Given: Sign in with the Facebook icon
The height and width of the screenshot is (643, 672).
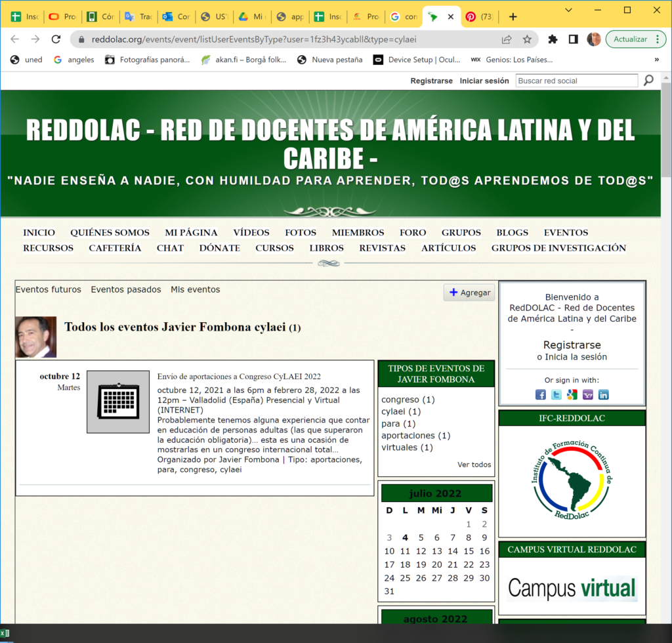Looking at the screenshot, I should [x=541, y=394].
